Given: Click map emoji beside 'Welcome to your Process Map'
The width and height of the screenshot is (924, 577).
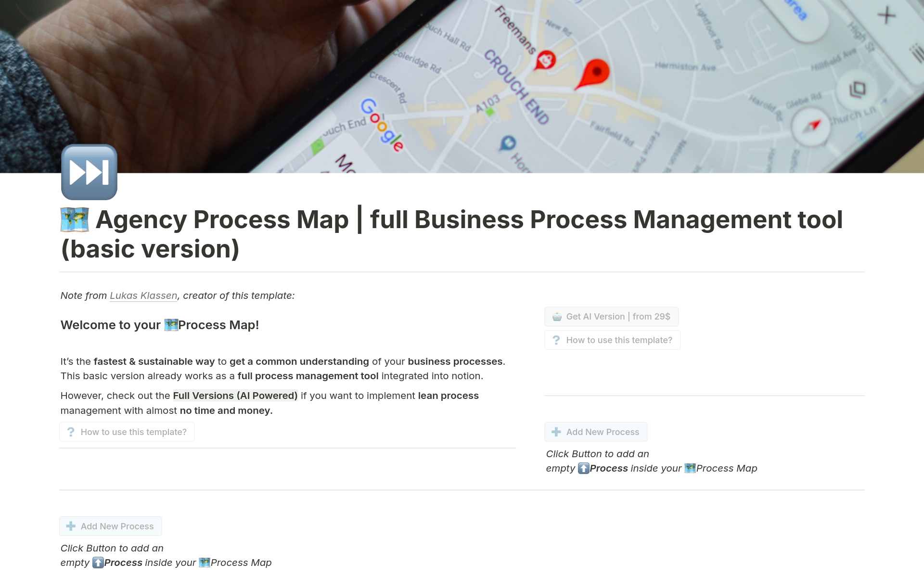Looking at the screenshot, I should [x=171, y=325].
